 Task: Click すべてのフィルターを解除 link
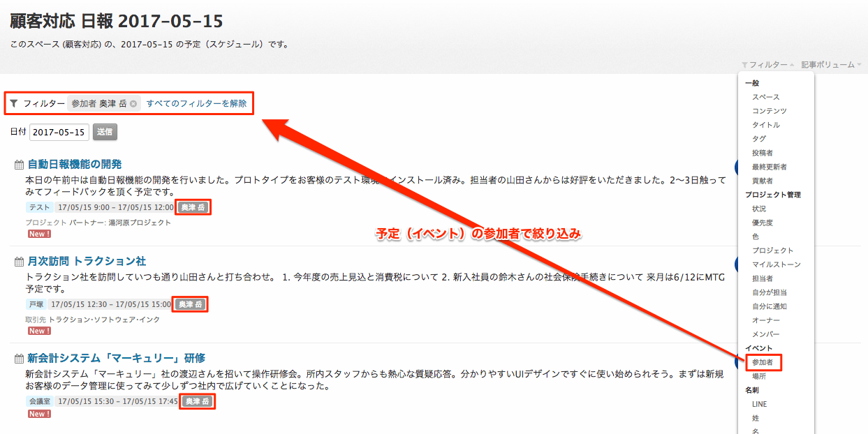(196, 103)
